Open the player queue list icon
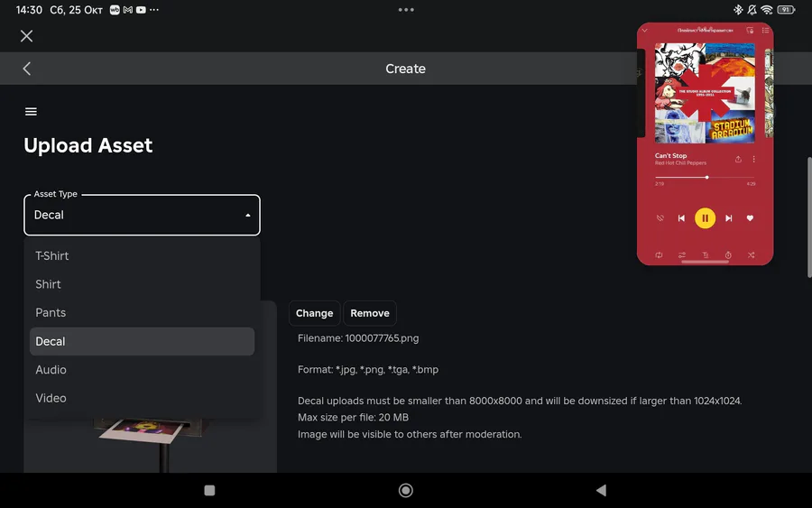 coord(765,31)
